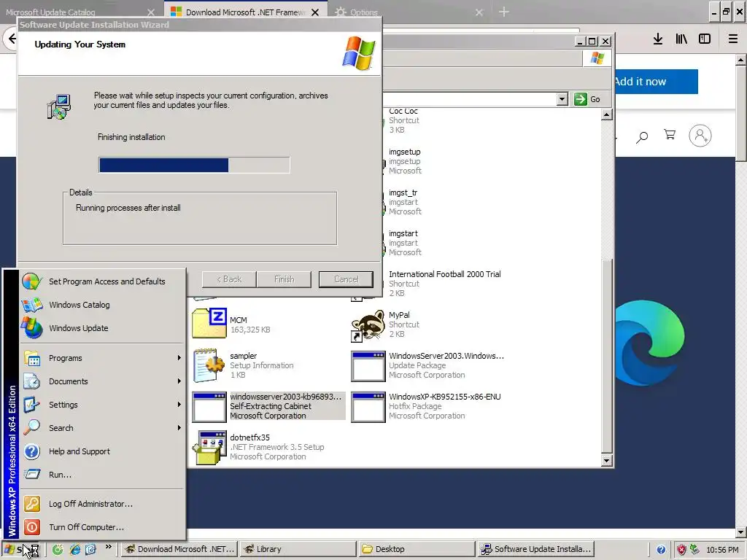Click Explorer window scroll up arrow
This screenshot has width=747, height=560.
(x=606, y=114)
